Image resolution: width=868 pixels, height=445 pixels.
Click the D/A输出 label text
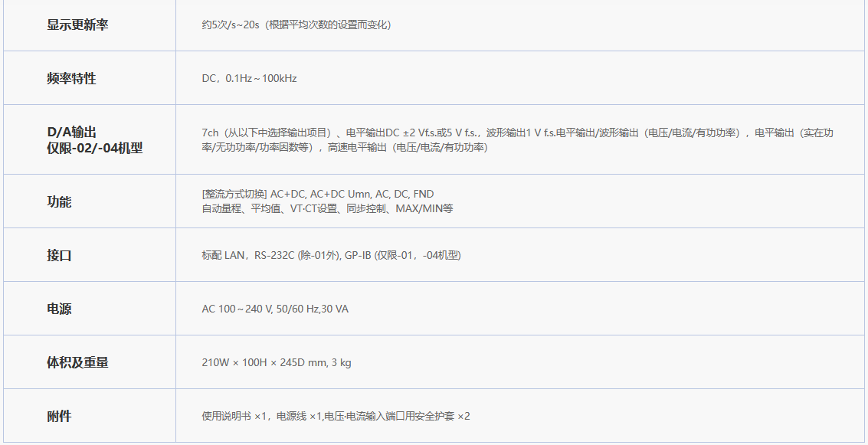point(71,133)
